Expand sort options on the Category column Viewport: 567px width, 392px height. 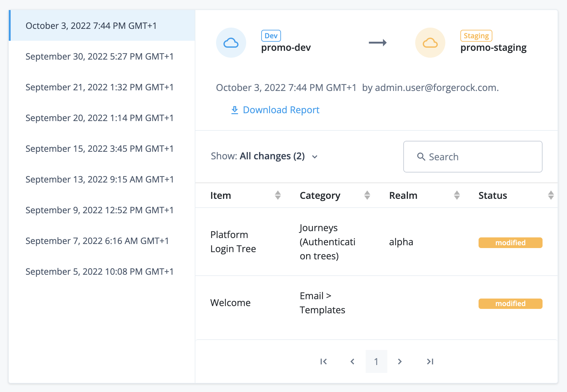click(367, 195)
